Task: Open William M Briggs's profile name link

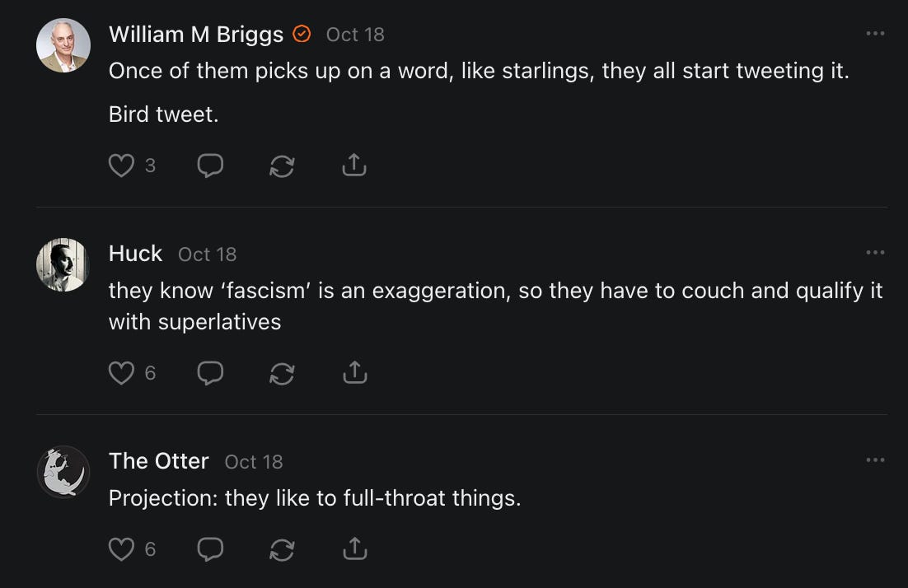Action: pyautogui.click(x=196, y=34)
